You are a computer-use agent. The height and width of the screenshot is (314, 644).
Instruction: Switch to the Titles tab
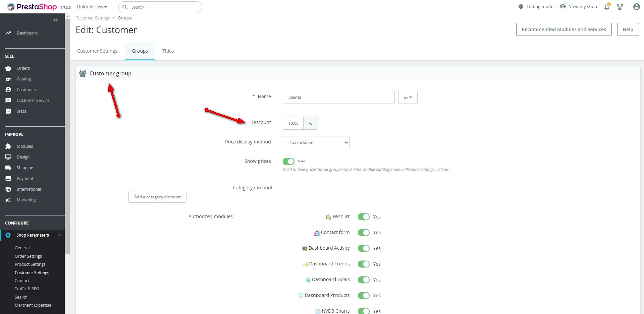[x=168, y=51]
